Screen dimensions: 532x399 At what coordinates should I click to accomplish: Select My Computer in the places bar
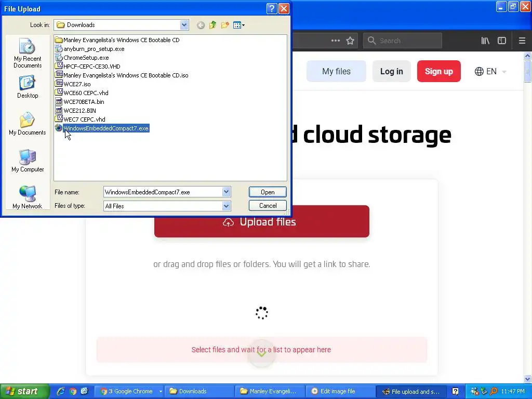pyautogui.click(x=28, y=161)
